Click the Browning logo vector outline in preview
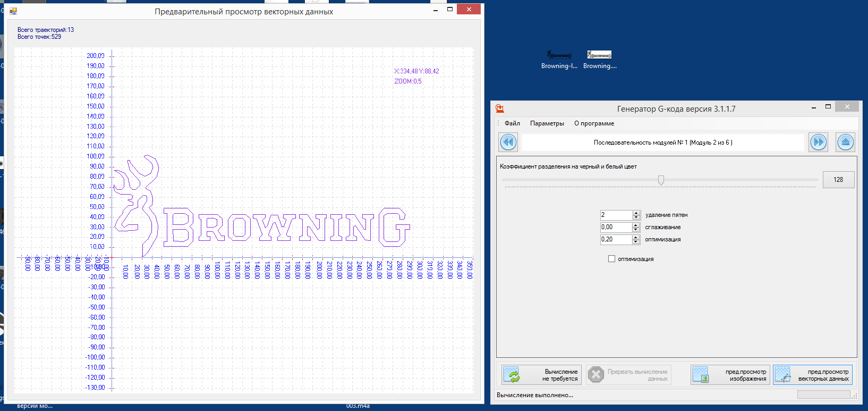Screen dimensions: 868x411 click(x=262, y=206)
